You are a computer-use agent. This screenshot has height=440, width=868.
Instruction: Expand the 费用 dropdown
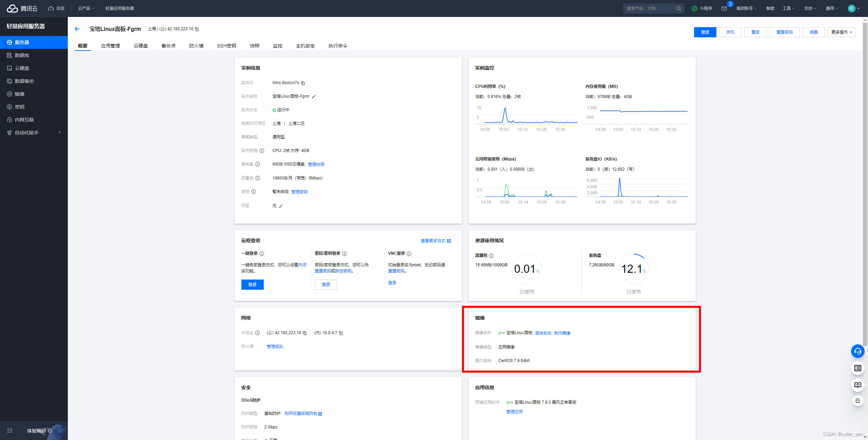click(832, 8)
